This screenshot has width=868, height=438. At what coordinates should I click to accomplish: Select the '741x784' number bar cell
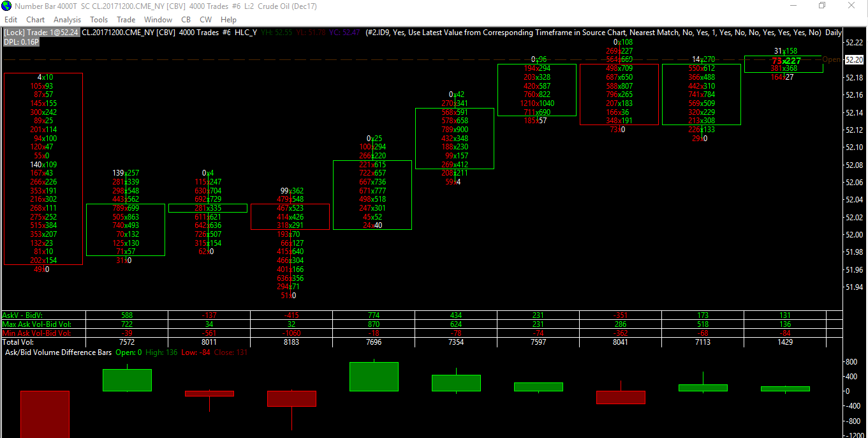tap(702, 94)
